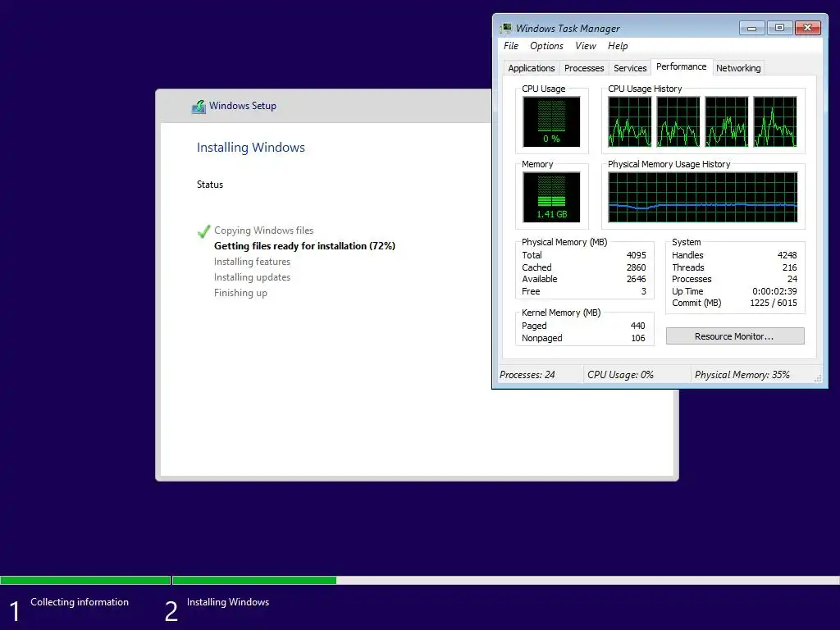Select the Performance tab
Image resolution: width=840 pixels, height=630 pixels.
tap(682, 66)
